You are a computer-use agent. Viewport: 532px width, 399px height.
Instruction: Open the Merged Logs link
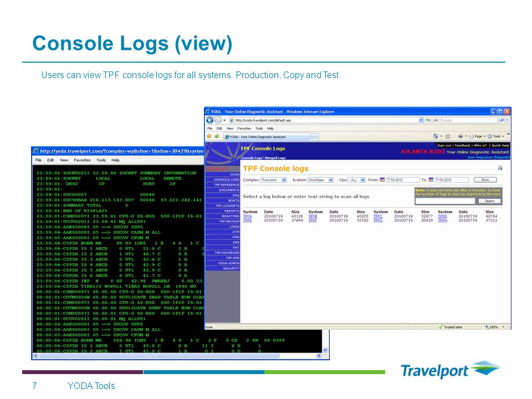tap(275, 158)
